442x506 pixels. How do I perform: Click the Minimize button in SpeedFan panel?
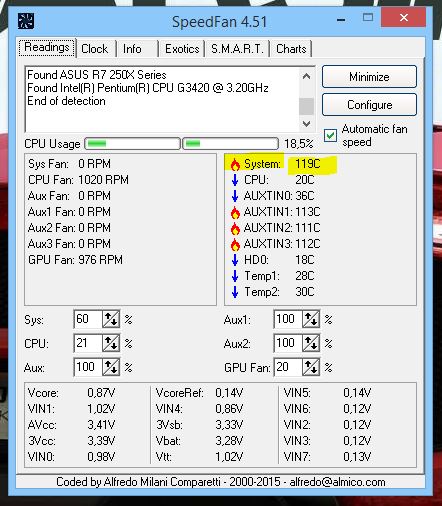(369, 77)
